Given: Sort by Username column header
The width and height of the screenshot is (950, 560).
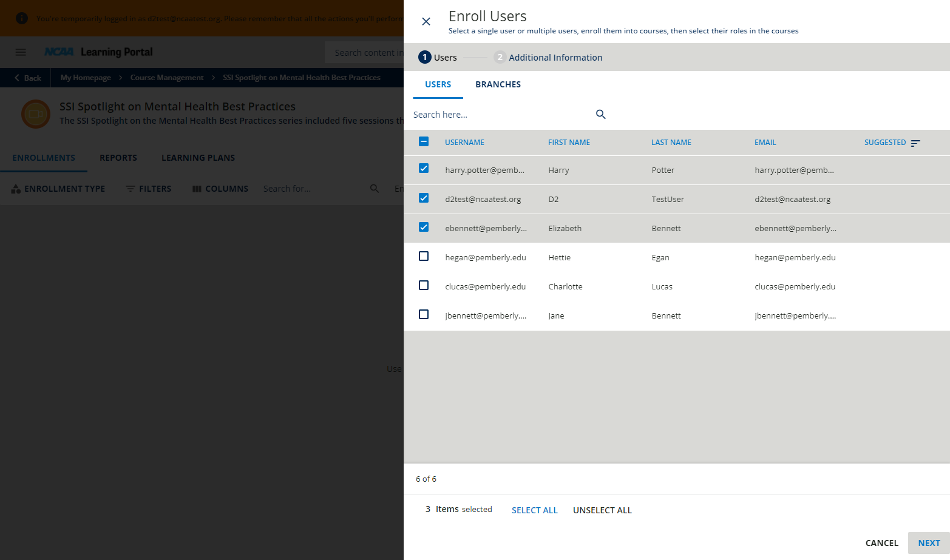Looking at the screenshot, I should tap(465, 143).
